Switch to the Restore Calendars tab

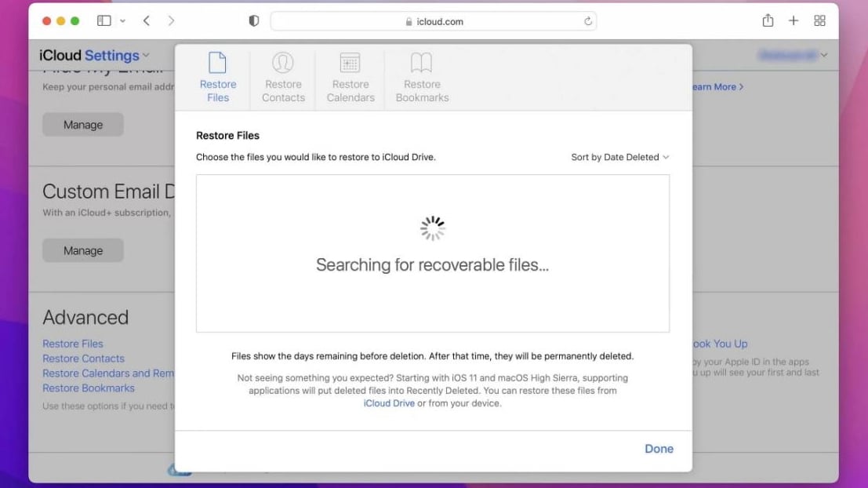(x=350, y=77)
